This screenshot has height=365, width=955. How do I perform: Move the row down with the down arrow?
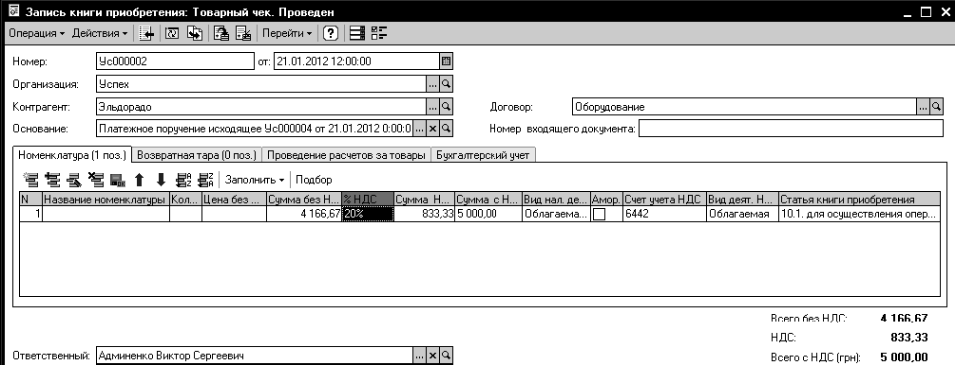coord(161,180)
